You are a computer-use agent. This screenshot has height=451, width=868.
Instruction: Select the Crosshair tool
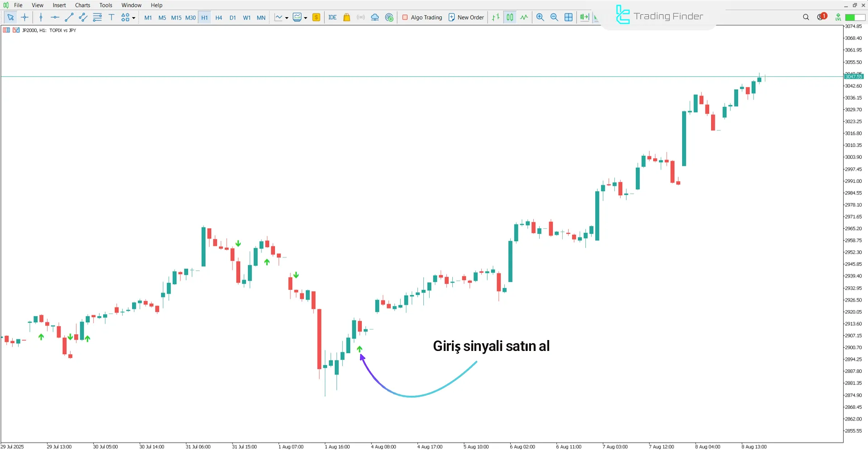(x=25, y=17)
